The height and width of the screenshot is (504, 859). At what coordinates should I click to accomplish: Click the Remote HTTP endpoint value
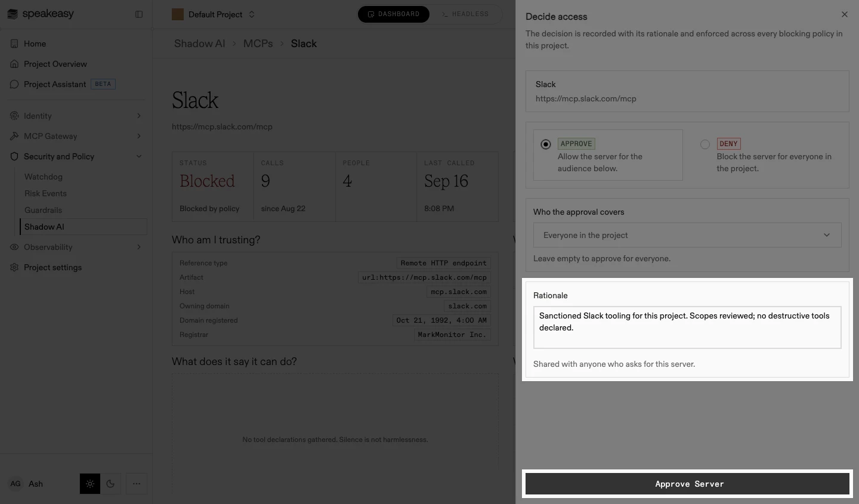tap(443, 263)
